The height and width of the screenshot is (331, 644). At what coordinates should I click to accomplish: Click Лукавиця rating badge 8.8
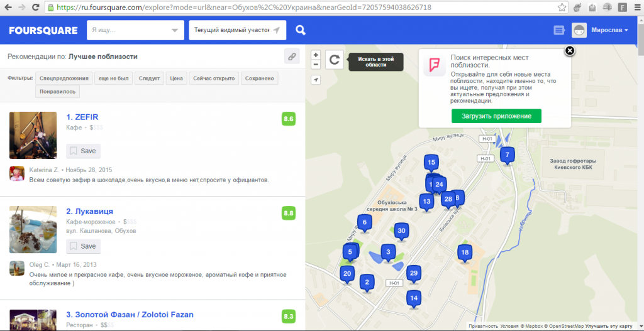[288, 214]
